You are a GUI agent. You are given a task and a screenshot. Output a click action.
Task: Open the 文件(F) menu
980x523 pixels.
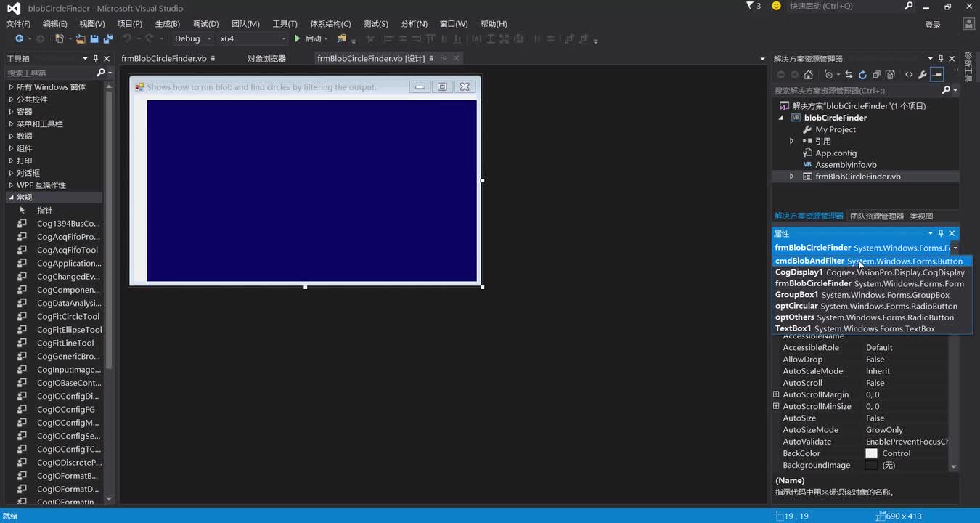coord(18,24)
